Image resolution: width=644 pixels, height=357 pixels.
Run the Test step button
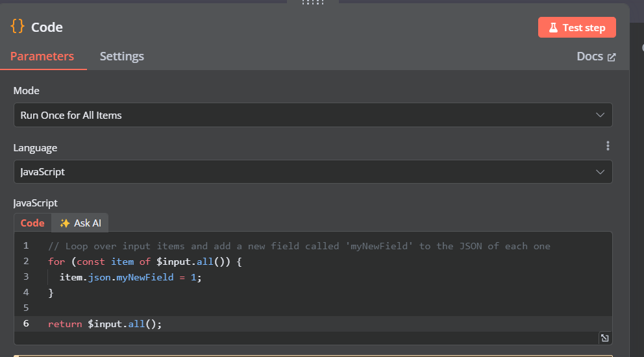click(576, 27)
